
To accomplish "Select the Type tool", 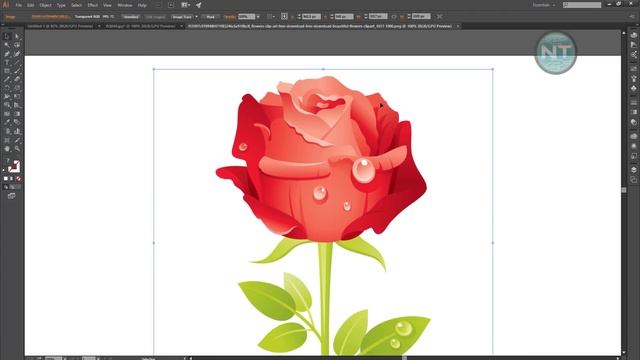I will click(x=7, y=62).
